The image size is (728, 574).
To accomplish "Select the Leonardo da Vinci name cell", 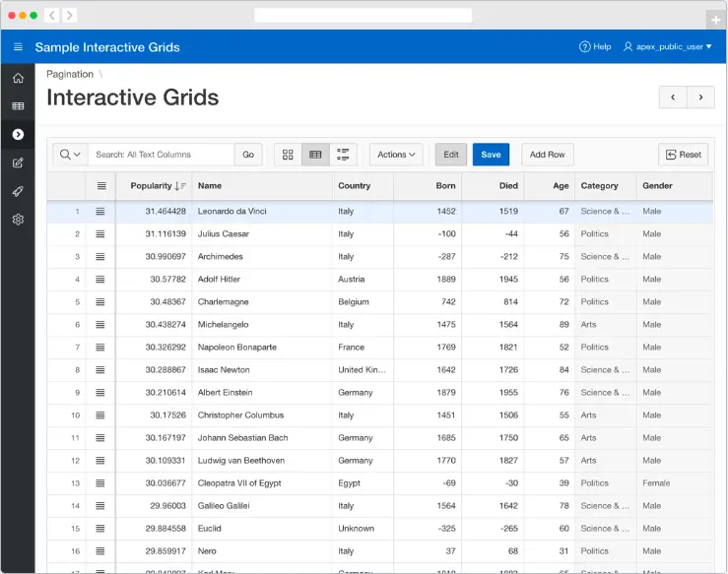I will pos(262,211).
